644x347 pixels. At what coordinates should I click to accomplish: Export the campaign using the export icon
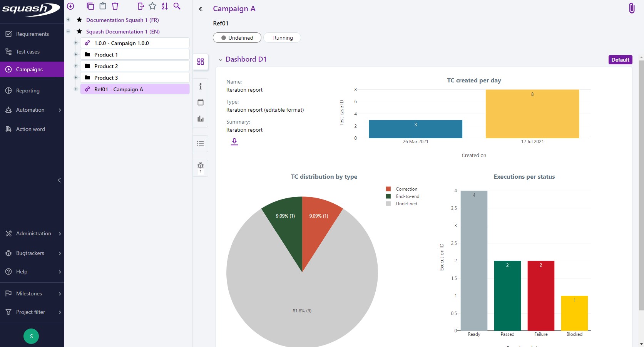(141, 6)
